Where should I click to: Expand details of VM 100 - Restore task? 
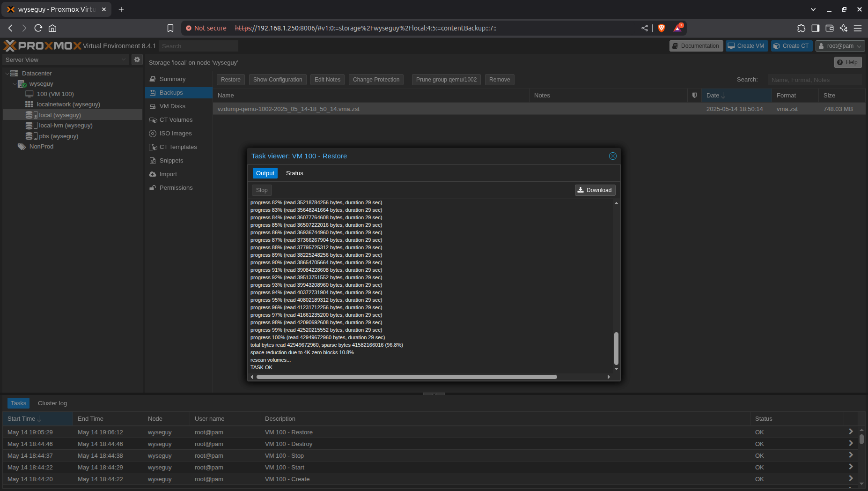850,431
